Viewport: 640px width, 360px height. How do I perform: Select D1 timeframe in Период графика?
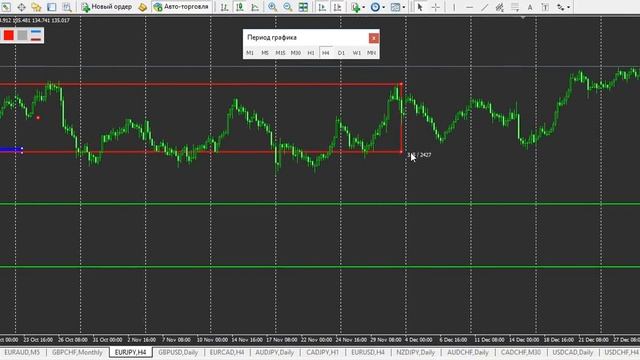[341, 53]
